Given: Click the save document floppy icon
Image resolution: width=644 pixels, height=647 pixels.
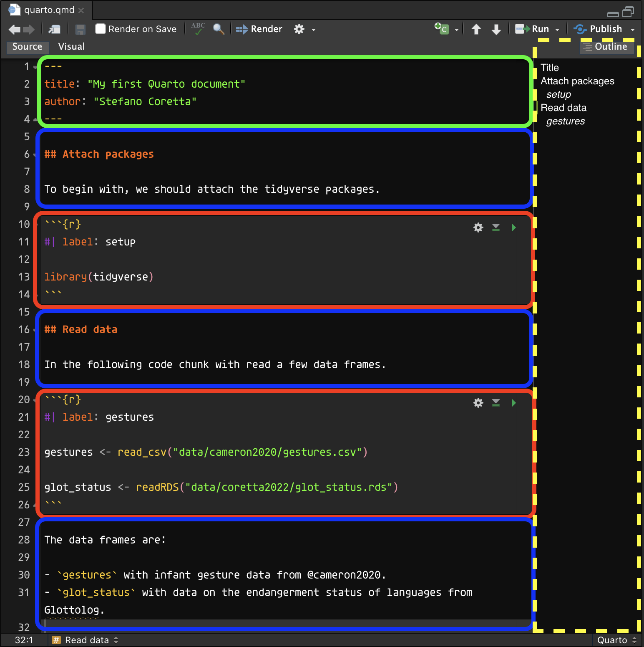Looking at the screenshot, I should tap(80, 29).
